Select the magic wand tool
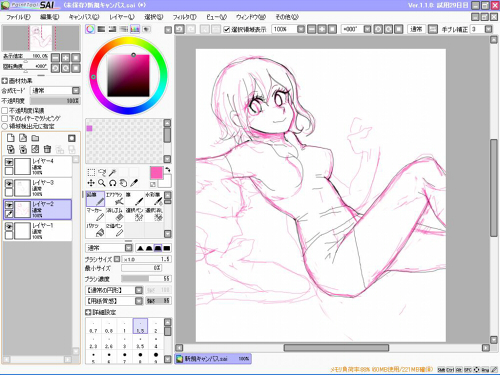Viewport: 500px width, 375px height. pos(113,172)
